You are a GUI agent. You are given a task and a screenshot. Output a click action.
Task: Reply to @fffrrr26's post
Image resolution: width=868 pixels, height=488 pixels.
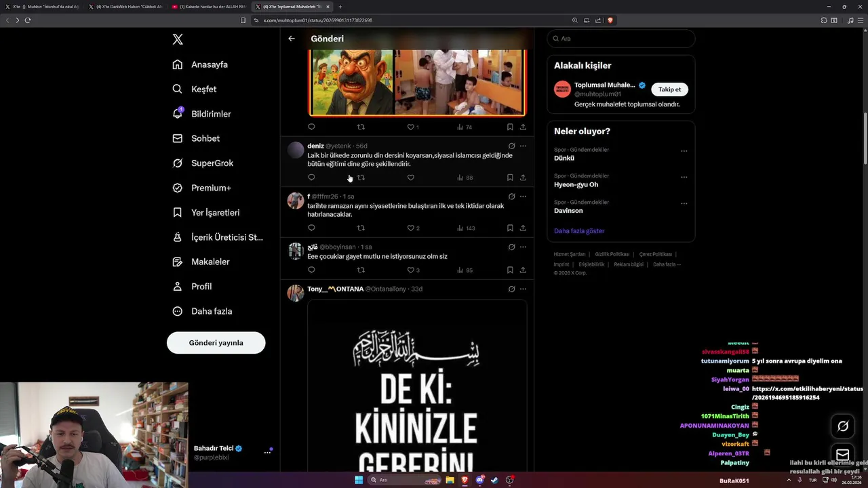tap(311, 228)
